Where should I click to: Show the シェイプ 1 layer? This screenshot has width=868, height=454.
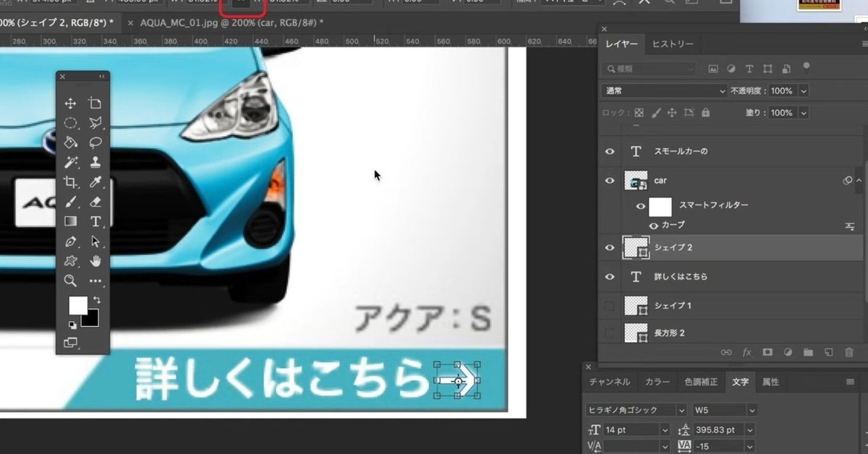click(x=610, y=306)
